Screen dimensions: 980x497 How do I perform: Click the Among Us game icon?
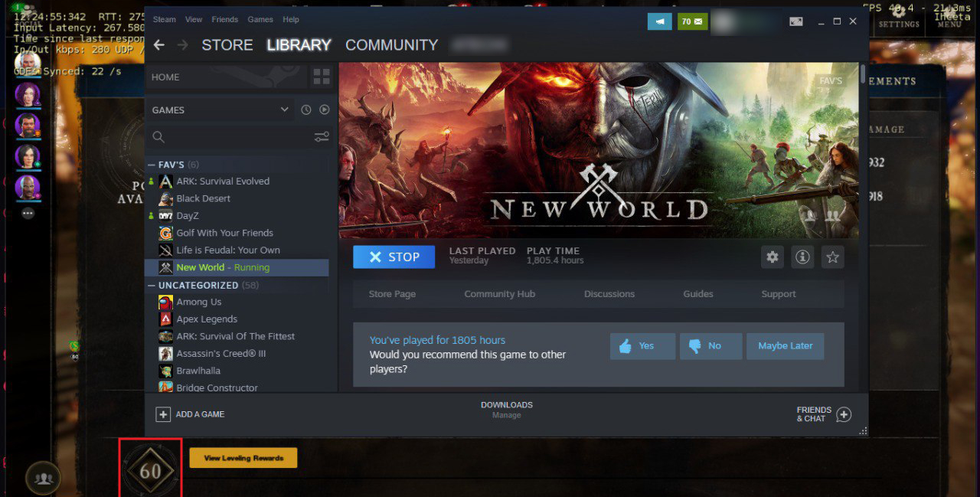coord(165,302)
